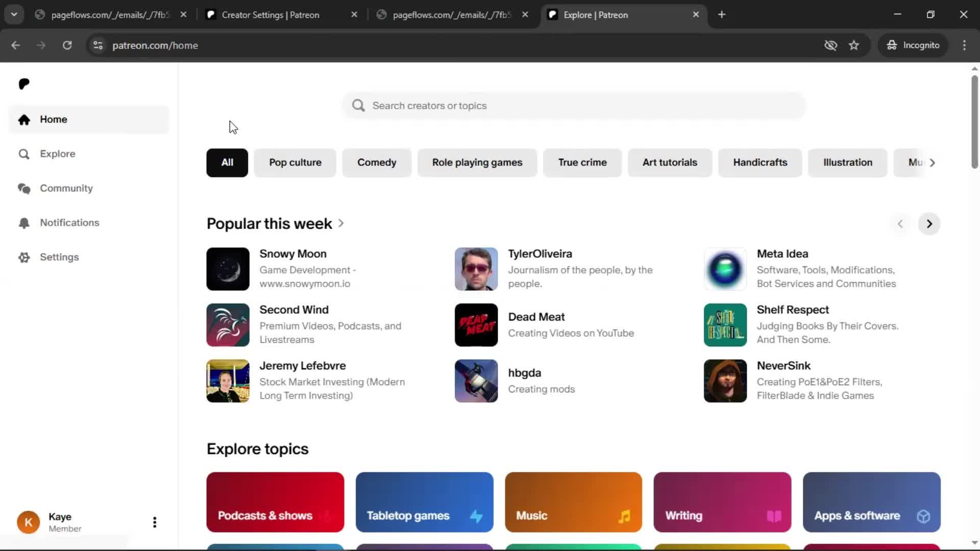Click next arrow in Popular this week
The height and width of the screenshot is (551, 980).
[x=929, y=223]
